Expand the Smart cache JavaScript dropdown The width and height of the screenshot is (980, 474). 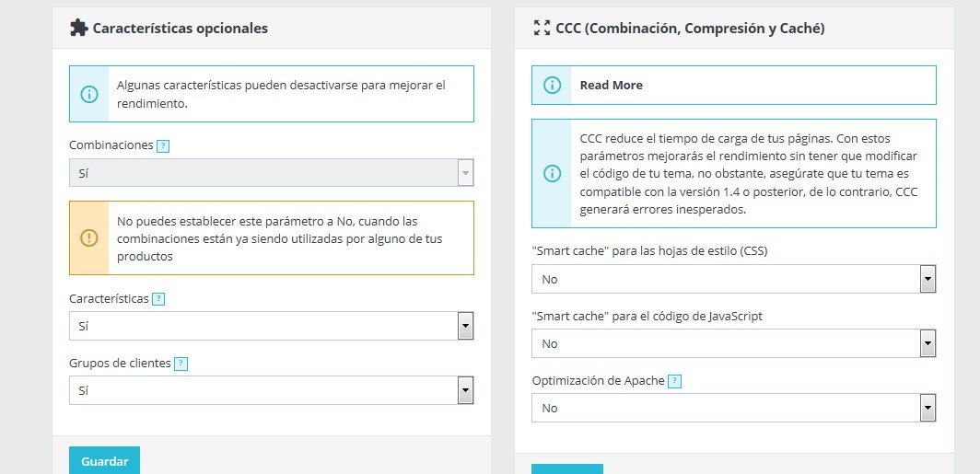coord(733,343)
